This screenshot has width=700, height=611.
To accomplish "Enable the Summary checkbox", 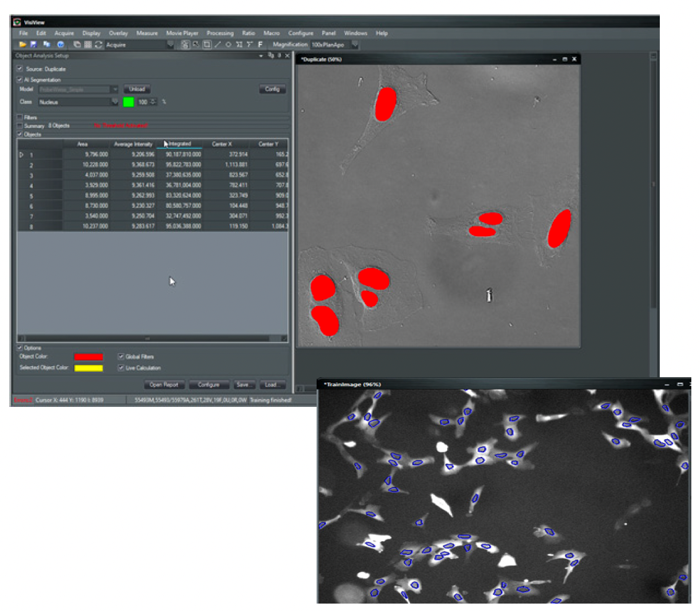I will (x=20, y=126).
